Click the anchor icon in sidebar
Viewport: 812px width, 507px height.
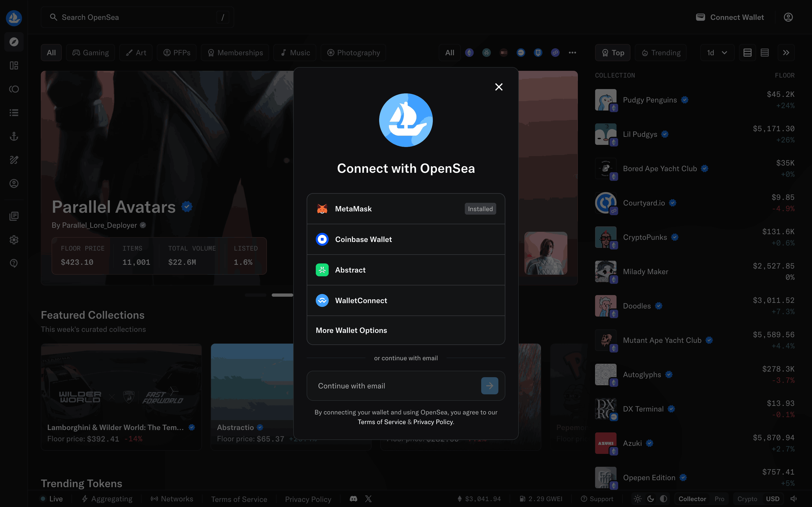click(14, 136)
